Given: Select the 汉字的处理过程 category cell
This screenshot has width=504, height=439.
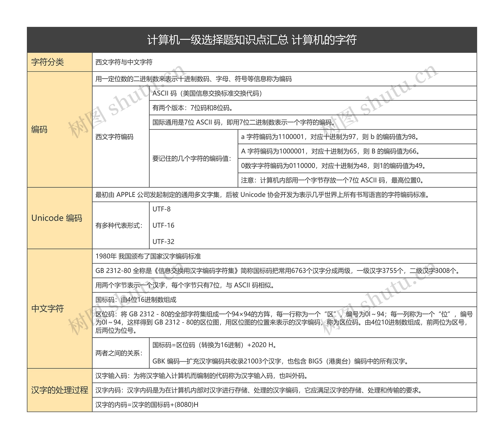Looking at the screenshot, I should tap(59, 390).
